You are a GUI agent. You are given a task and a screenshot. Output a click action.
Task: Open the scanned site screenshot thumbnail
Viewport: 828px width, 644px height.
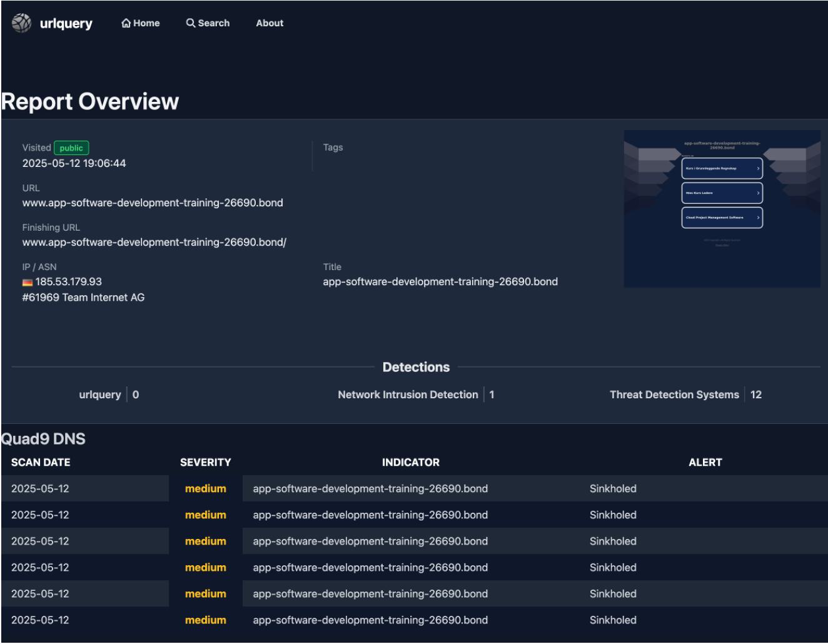click(x=722, y=209)
